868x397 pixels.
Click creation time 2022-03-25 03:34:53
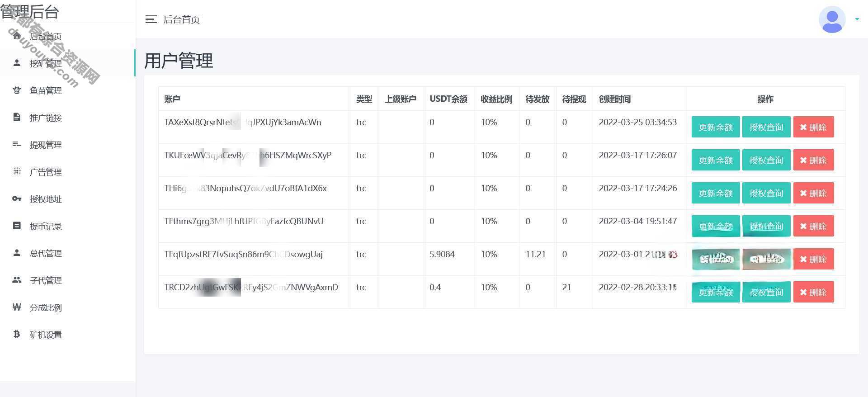click(x=638, y=122)
